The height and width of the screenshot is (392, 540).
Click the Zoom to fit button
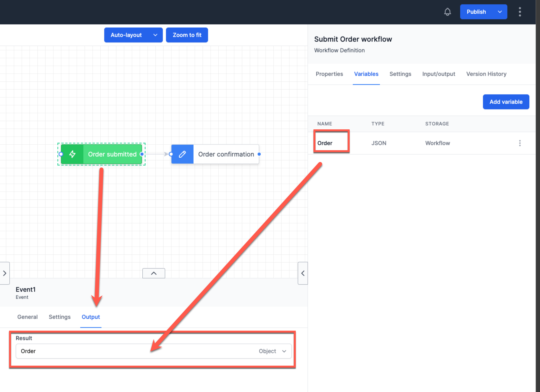coord(187,35)
